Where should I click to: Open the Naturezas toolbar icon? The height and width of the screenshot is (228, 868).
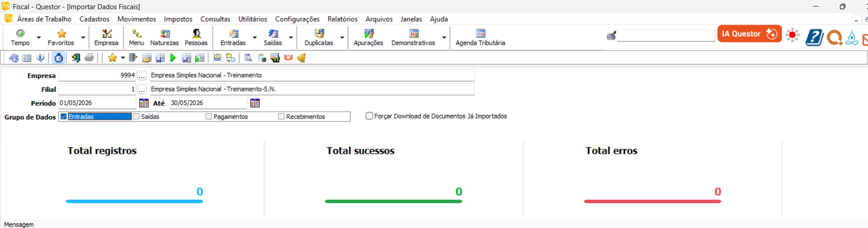164,37
